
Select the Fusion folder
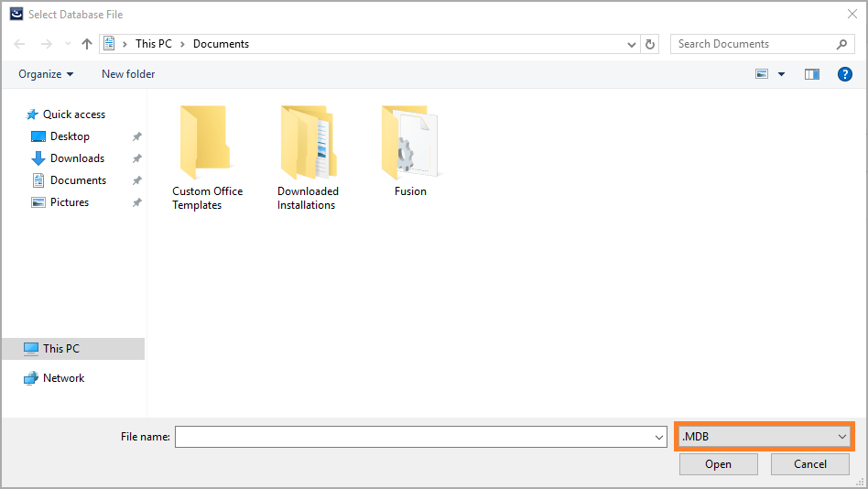coord(410,151)
